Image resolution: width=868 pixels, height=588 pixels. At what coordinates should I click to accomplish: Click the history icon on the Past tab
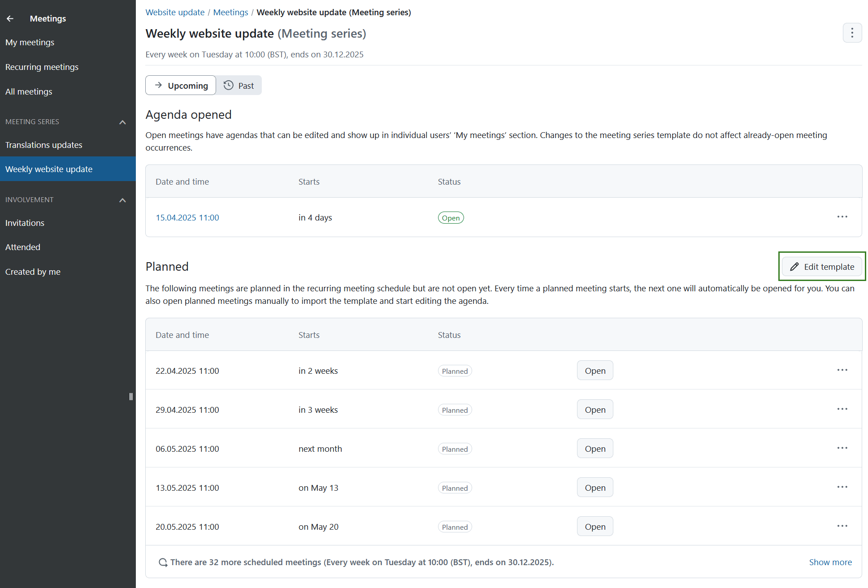point(228,85)
